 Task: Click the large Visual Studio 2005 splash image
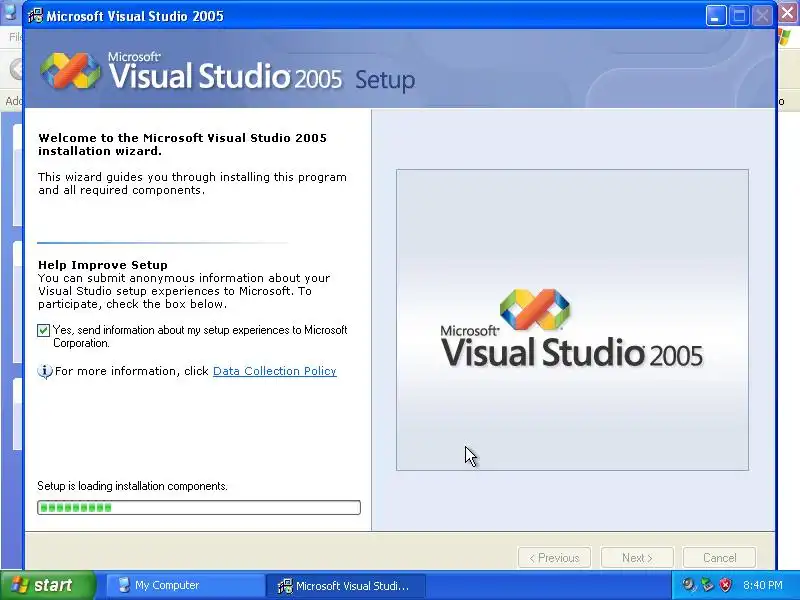click(x=572, y=320)
